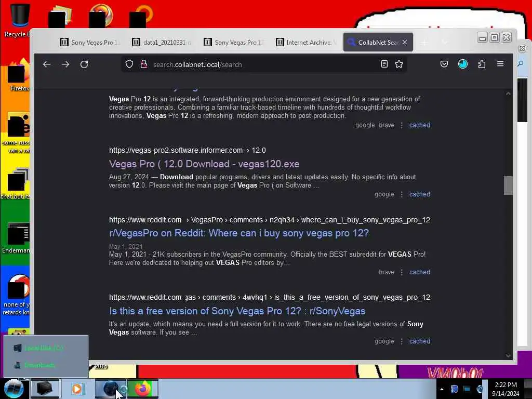The height and width of the screenshot is (399, 532).
Task: Open Reddit result Where can i buy sony vegas pro 12
Action: [x=239, y=233]
